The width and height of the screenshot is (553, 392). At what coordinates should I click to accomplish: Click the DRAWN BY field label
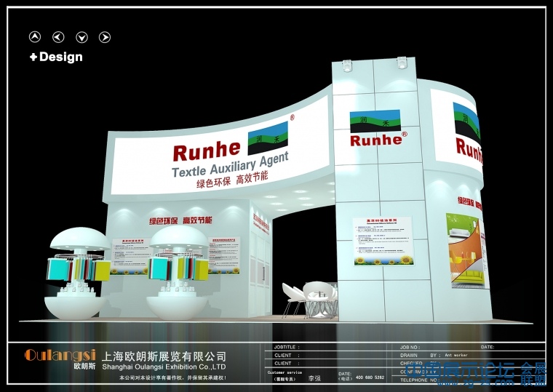point(421,356)
